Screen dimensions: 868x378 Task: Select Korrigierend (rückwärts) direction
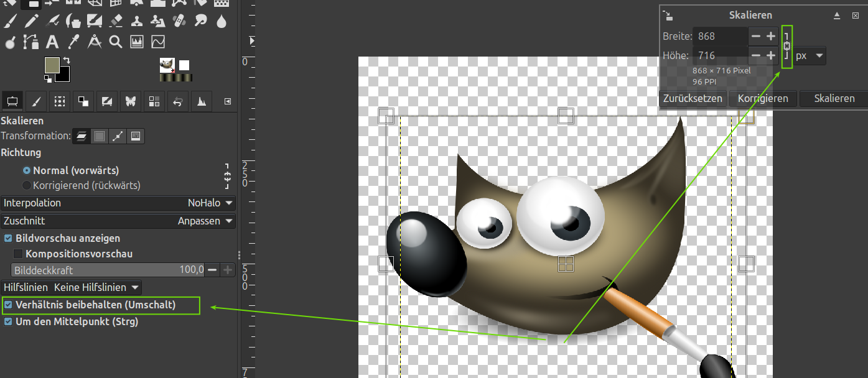point(82,185)
